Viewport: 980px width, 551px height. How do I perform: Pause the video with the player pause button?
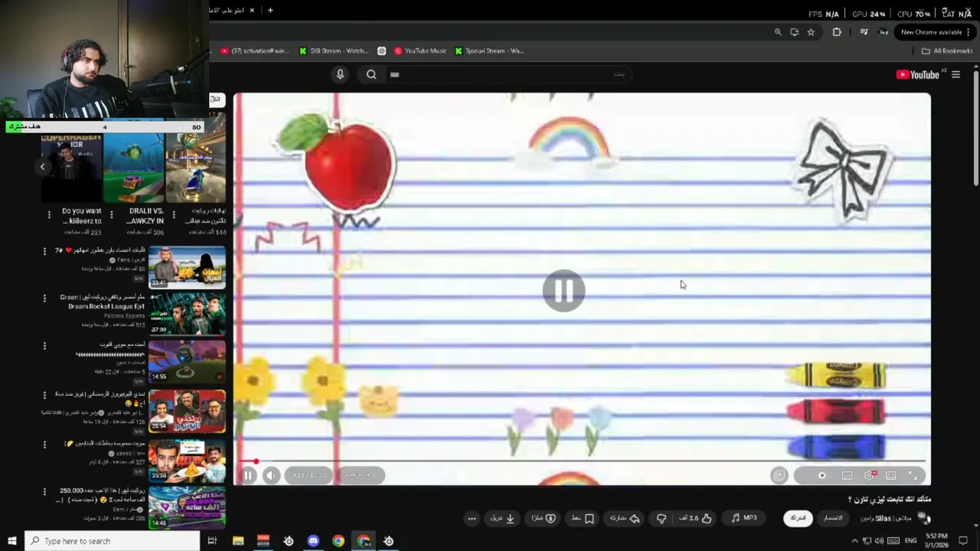248,475
